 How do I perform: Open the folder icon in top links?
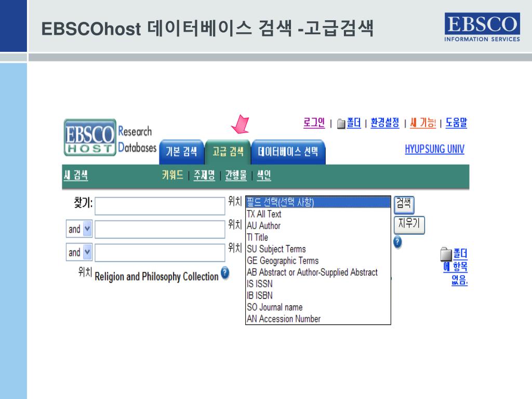pos(341,124)
